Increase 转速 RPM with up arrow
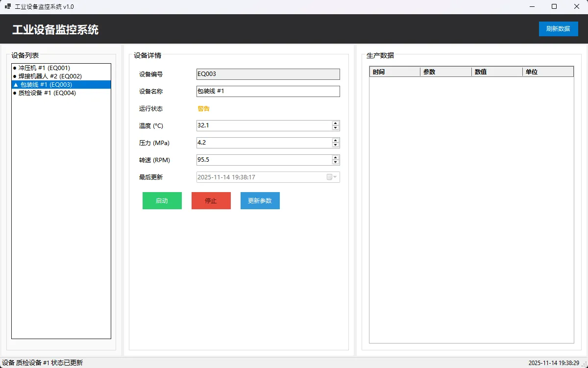Screen dimensions: 588x368 click(336, 158)
